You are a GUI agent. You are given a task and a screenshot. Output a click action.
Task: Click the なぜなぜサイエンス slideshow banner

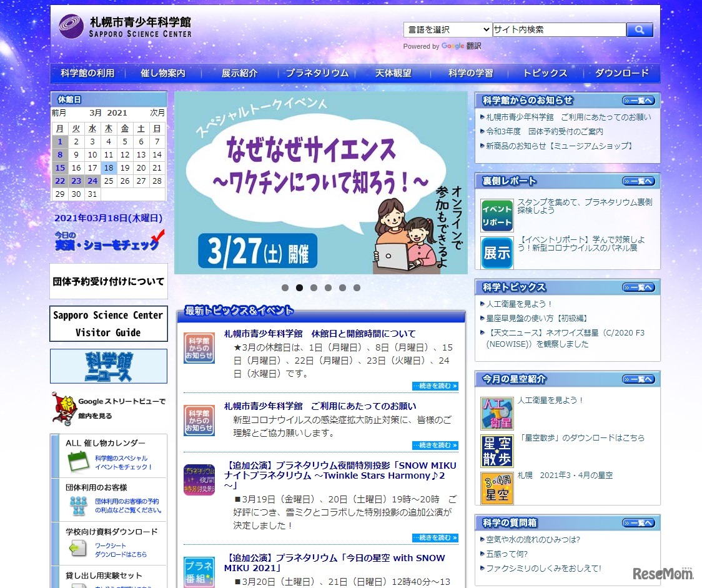(320, 182)
